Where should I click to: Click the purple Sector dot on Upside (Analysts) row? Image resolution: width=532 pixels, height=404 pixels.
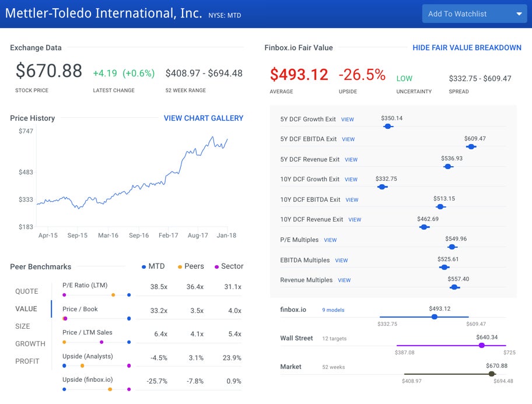point(129,366)
